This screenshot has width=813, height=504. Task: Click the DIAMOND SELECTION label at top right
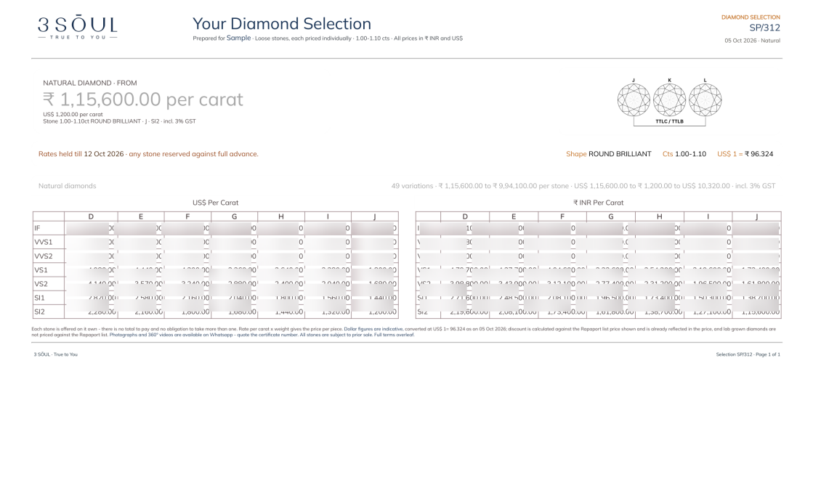coord(751,17)
